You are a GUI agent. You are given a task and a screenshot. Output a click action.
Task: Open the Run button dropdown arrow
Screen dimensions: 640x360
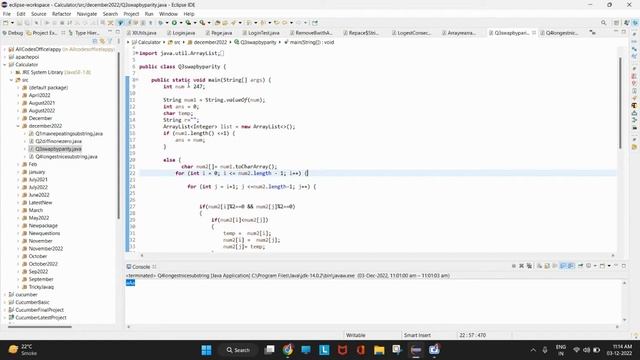[x=181, y=23]
